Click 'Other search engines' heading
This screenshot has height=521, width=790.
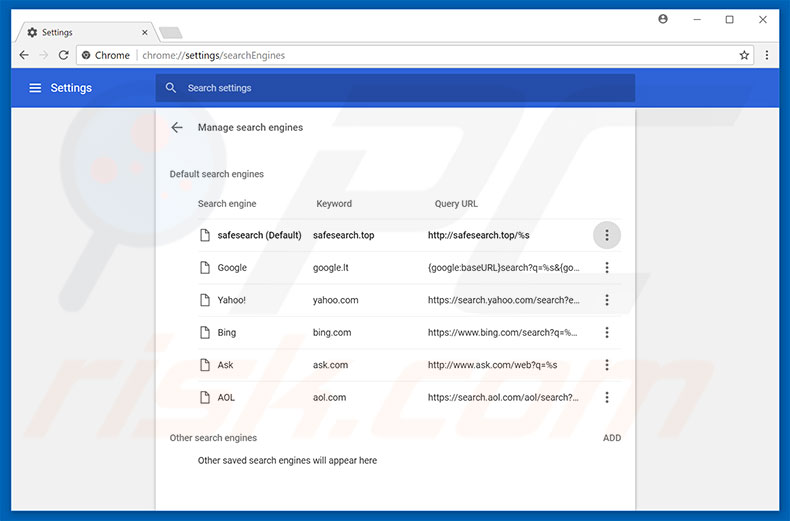(213, 438)
